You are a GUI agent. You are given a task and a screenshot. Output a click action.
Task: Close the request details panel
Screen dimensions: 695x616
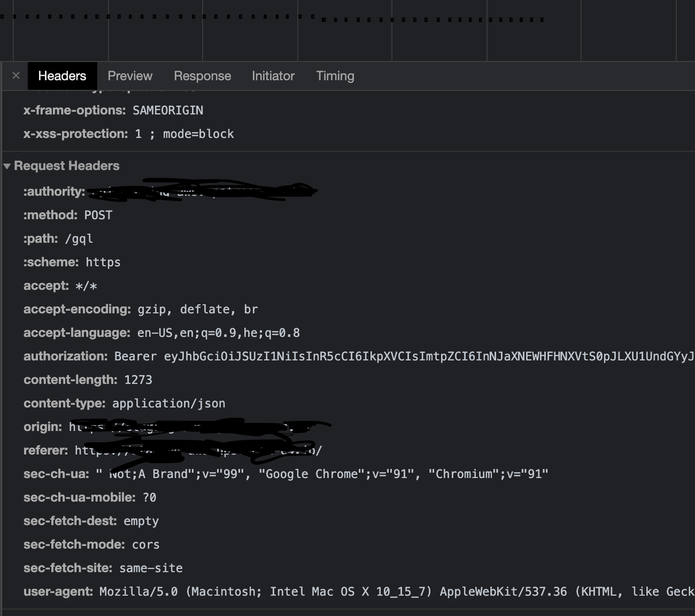[x=16, y=76]
